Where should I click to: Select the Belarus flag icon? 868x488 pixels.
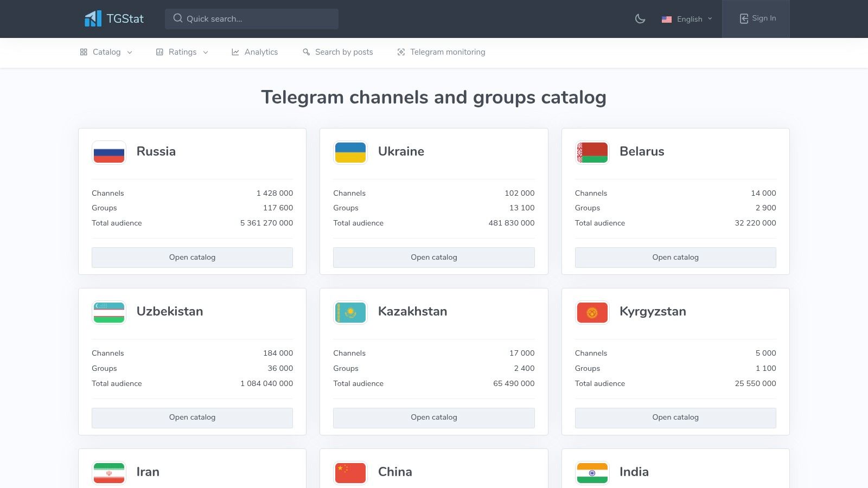click(592, 152)
